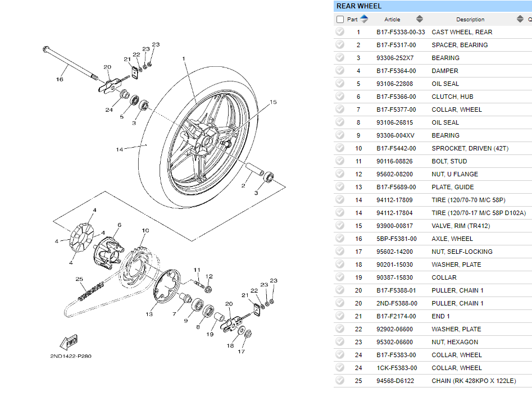Click description COLLAR for 90387-15830
This screenshot has height=415, width=532.
point(444,277)
